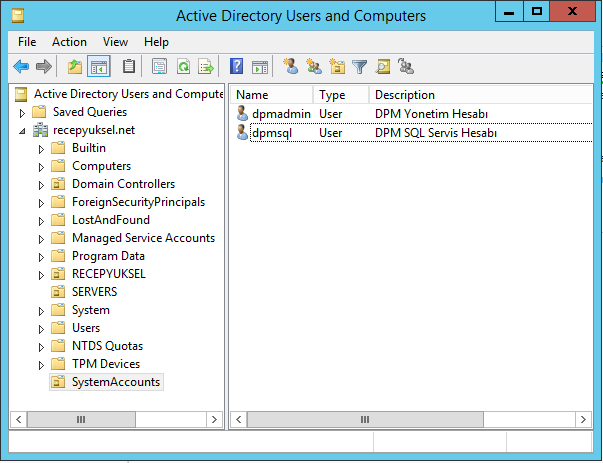
Task: Sort by the Description column header
Action: (x=481, y=95)
